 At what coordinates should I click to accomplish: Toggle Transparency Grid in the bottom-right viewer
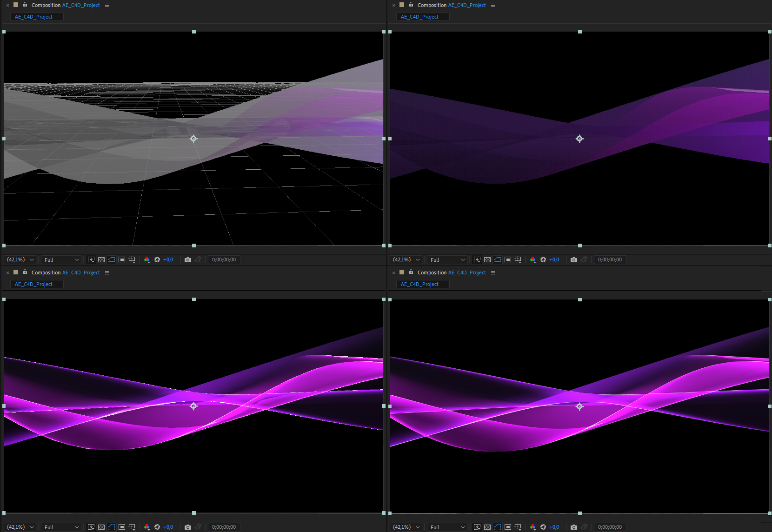(x=487, y=527)
